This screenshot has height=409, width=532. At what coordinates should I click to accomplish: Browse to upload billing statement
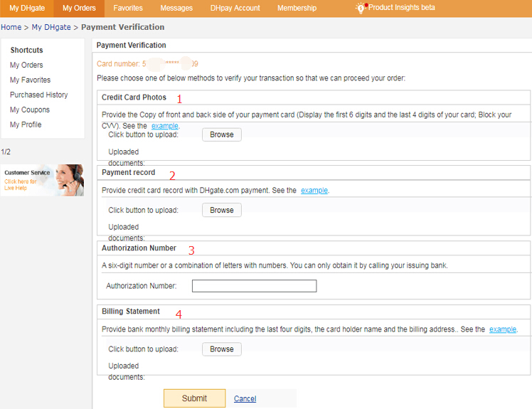point(222,349)
